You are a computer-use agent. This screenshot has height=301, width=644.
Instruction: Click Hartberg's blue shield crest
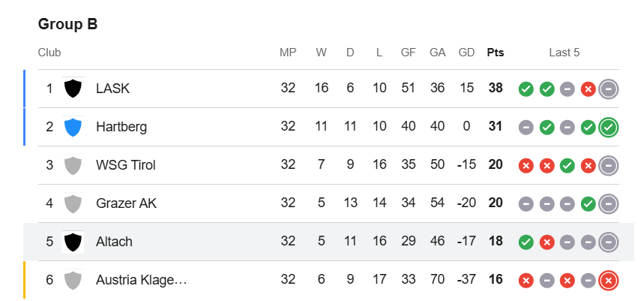click(x=73, y=127)
